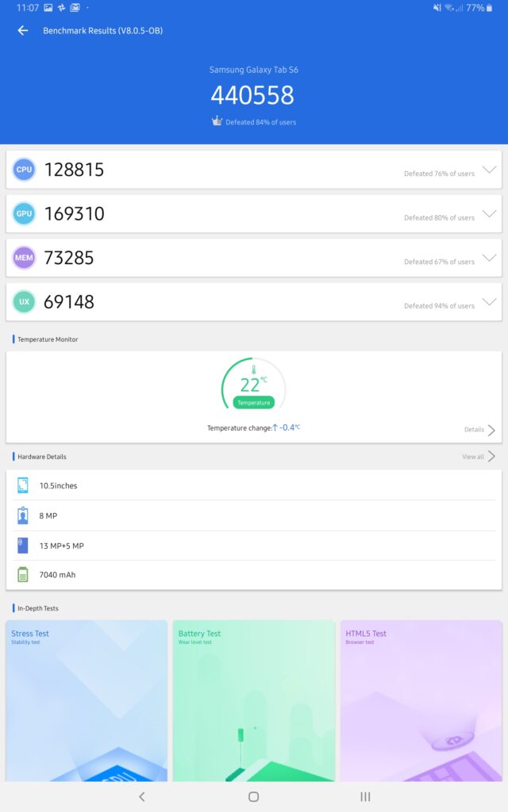
Task: Click the 8 MP hardware row
Action: pos(253,515)
